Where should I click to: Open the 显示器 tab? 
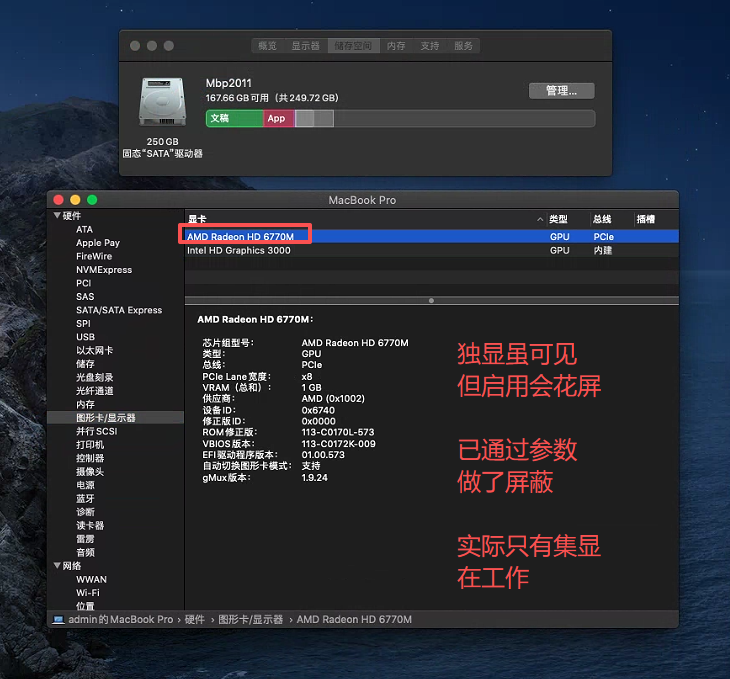pos(305,46)
